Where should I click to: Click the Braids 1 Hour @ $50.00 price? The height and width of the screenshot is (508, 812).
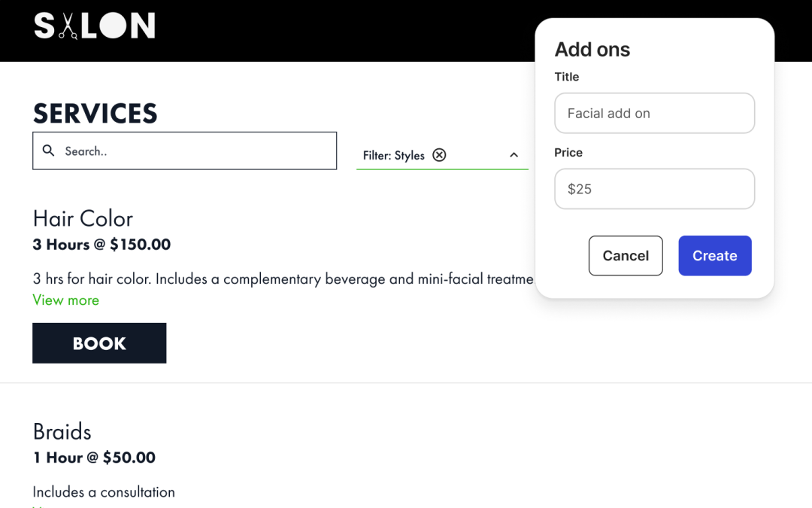click(x=94, y=458)
